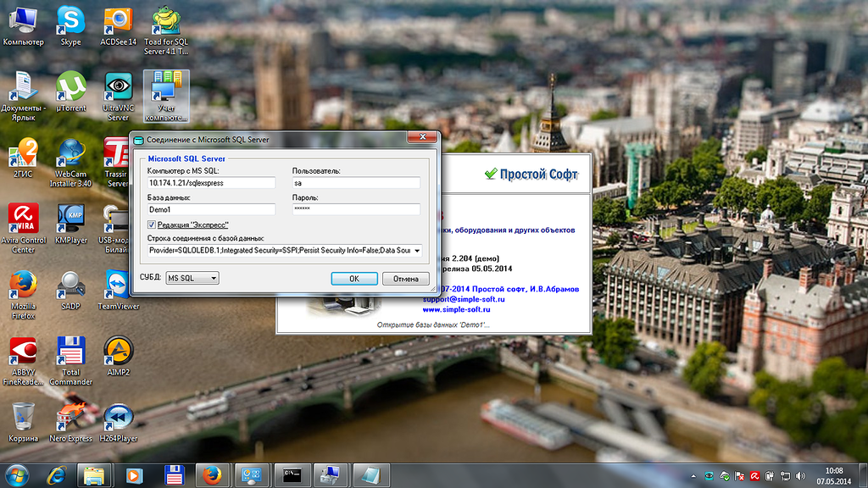Select the Avira Control Center icon
This screenshot has width=868, height=488.
(24, 222)
